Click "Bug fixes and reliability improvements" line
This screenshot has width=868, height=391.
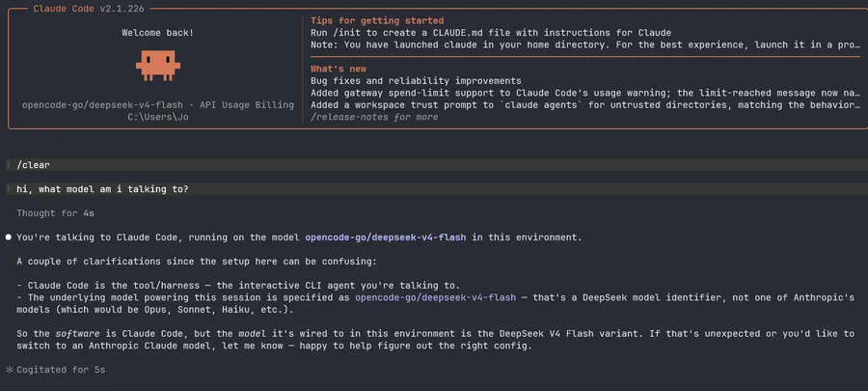[x=416, y=81]
